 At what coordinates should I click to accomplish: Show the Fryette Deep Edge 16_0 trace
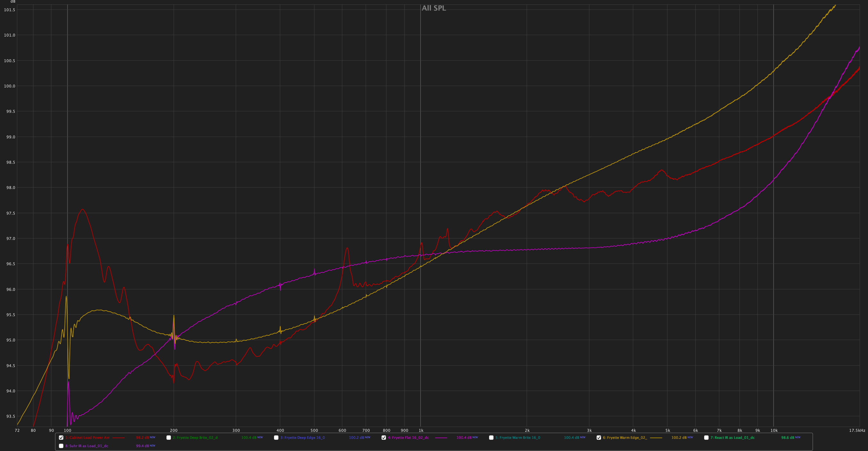(x=276, y=438)
